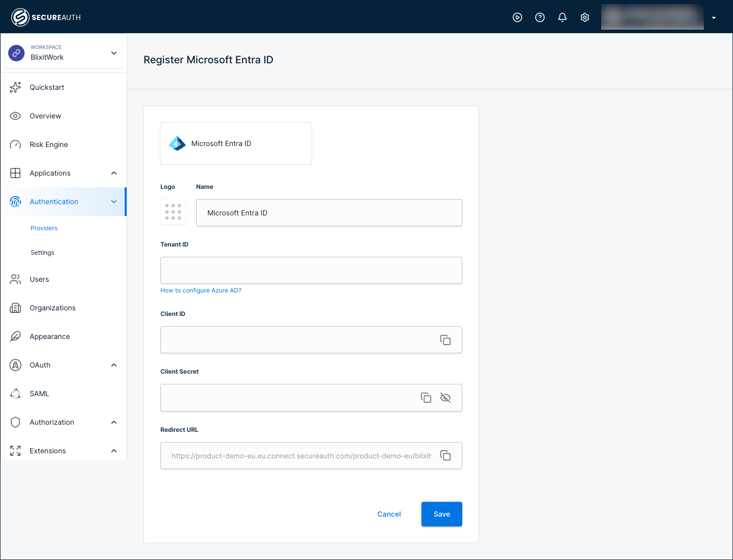Click the Applications sidebar label
The width and height of the screenshot is (733, 560).
pos(50,173)
